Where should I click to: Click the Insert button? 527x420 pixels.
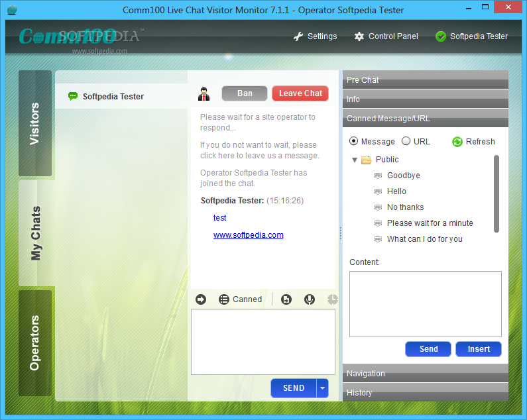pyautogui.click(x=479, y=349)
